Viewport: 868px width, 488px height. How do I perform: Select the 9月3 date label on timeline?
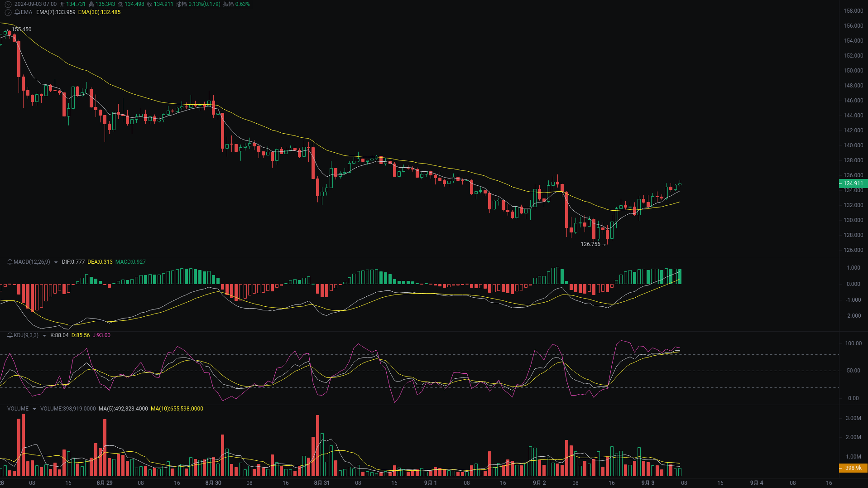tap(648, 483)
